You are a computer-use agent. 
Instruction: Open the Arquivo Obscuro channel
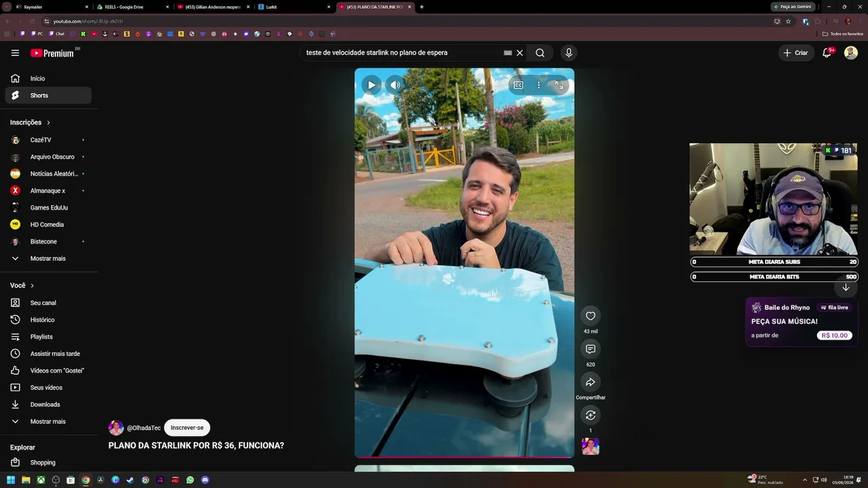click(48, 157)
